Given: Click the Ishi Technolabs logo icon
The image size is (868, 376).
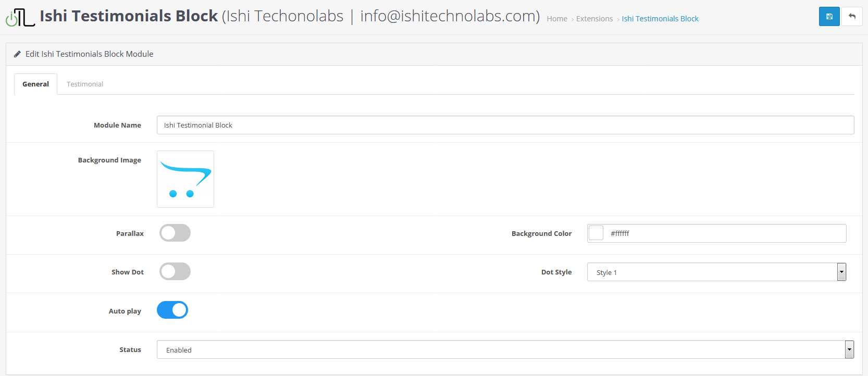Looking at the screenshot, I should (20, 17).
